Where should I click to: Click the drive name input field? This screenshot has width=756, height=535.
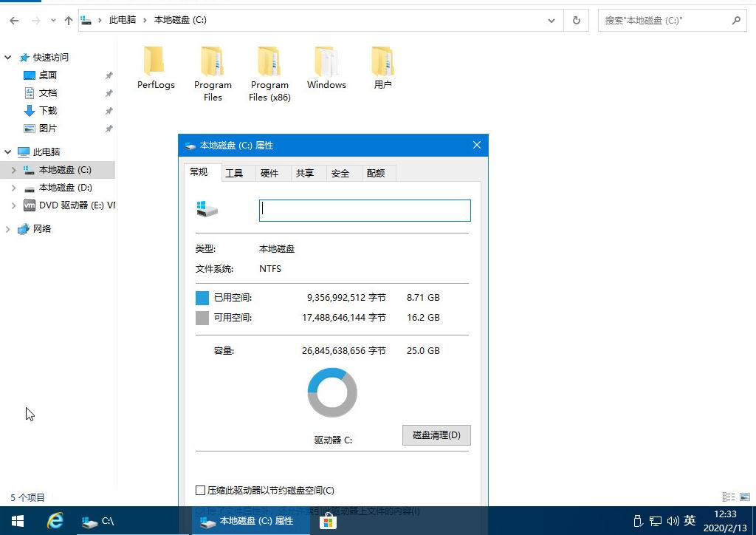pos(365,211)
